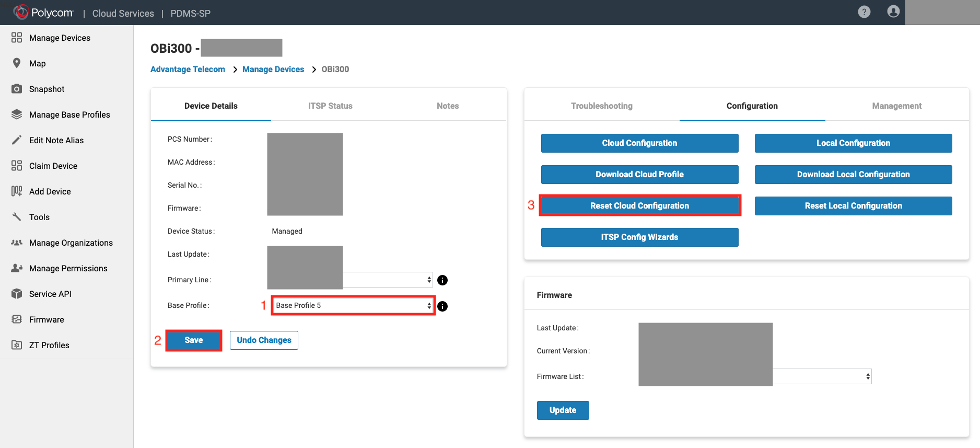Open the Primary Line dropdown

[388, 280]
